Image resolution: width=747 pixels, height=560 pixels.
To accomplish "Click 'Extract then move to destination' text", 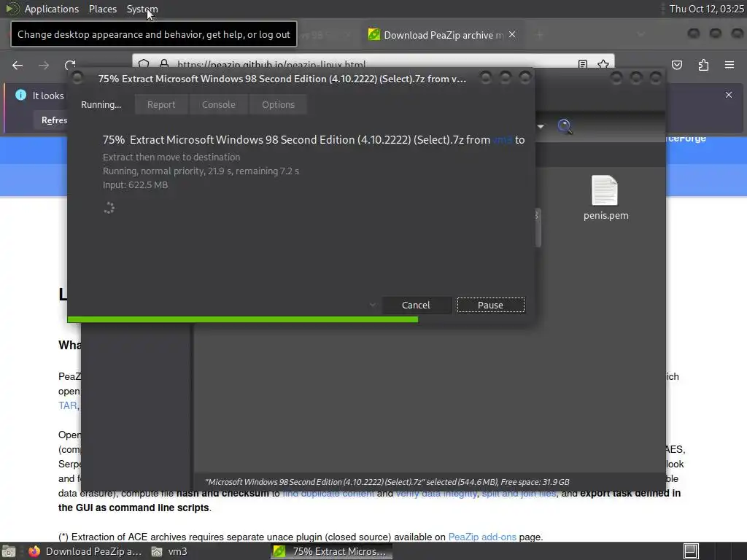I will pyautogui.click(x=171, y=157).
